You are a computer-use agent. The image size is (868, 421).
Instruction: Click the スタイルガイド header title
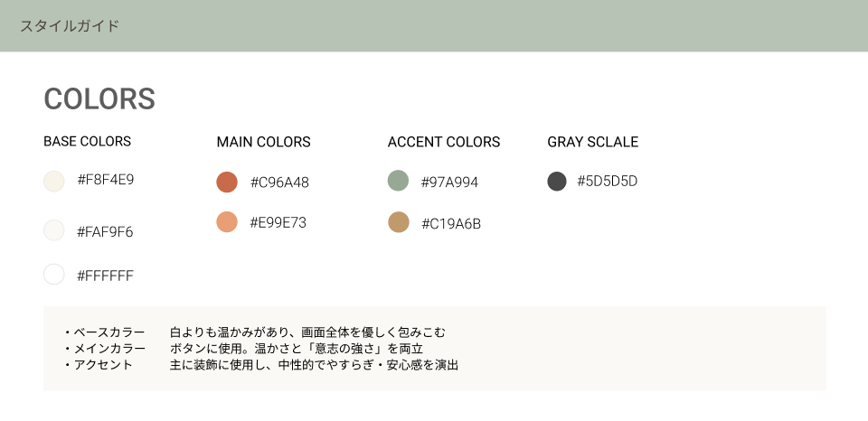tap(70, 25)
